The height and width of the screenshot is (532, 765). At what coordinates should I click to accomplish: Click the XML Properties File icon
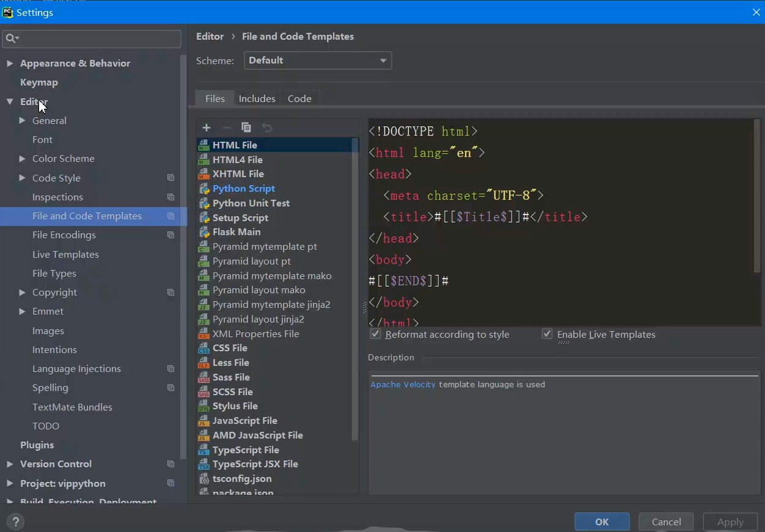click(x=204, y=334)
